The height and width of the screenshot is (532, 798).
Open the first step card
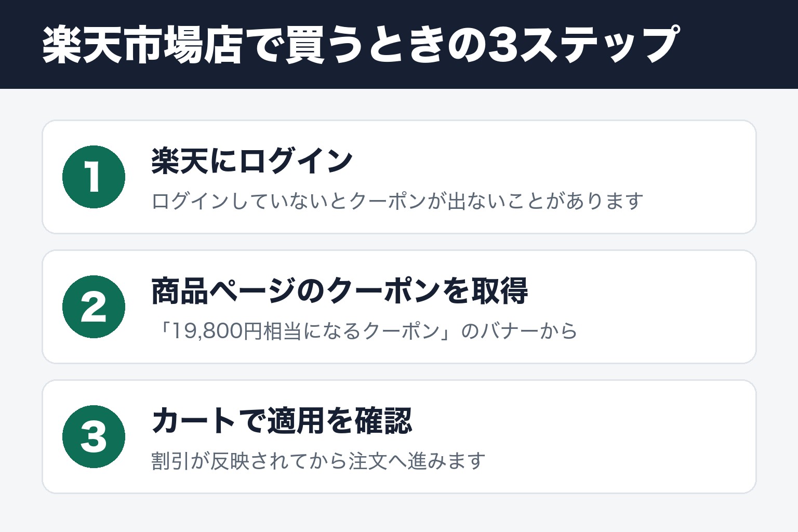click(x=399, y=177)
